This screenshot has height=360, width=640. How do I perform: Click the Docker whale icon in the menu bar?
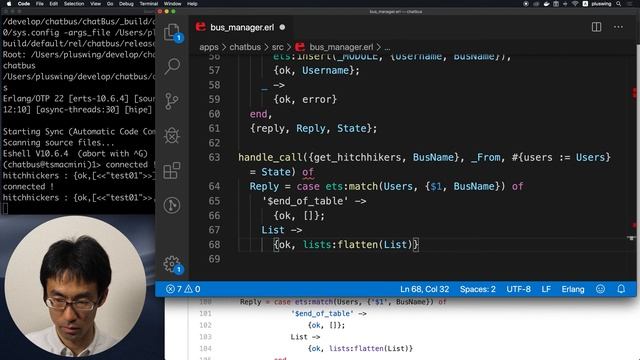pyautogui.click(x=546, y=4)
